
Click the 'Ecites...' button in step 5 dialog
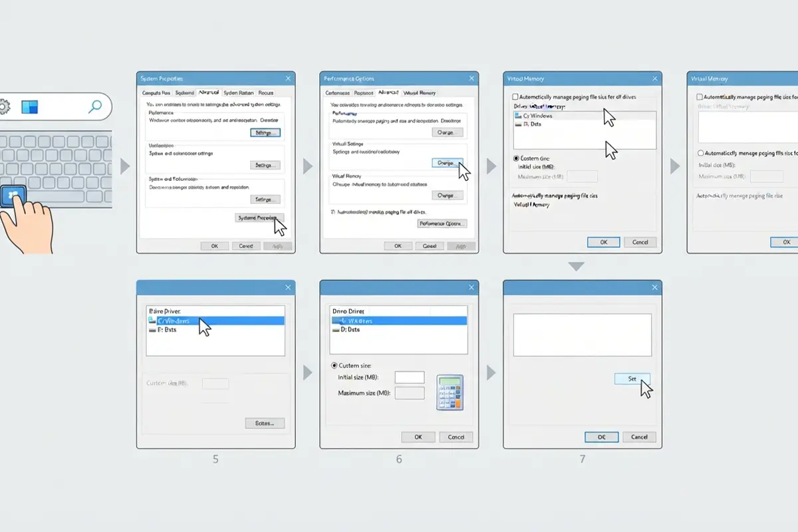click(265, 423)
